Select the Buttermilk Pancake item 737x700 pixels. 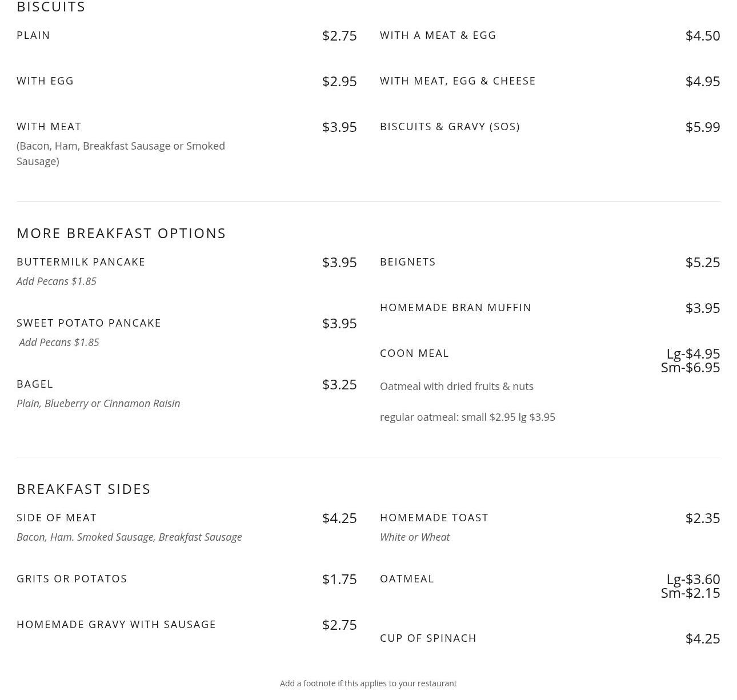[x=81, y=262]
